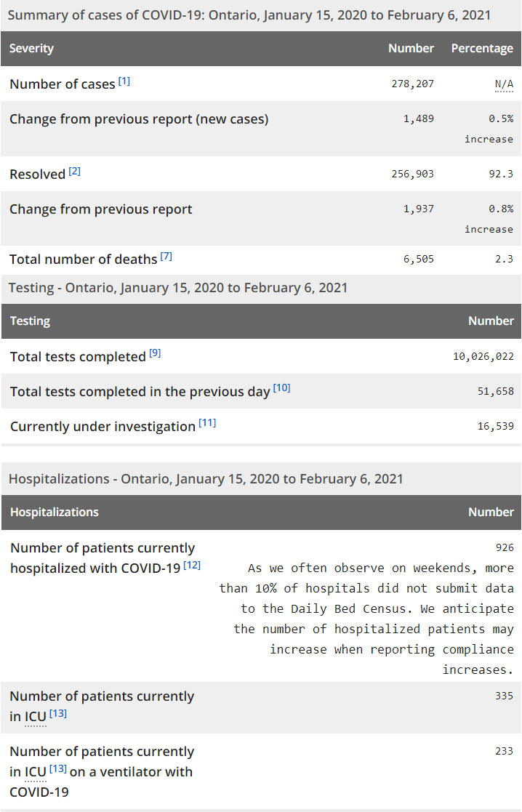Open footnote 11 beside Currently under investigation
Screen dimensions: 522x812
click(207, 423)
